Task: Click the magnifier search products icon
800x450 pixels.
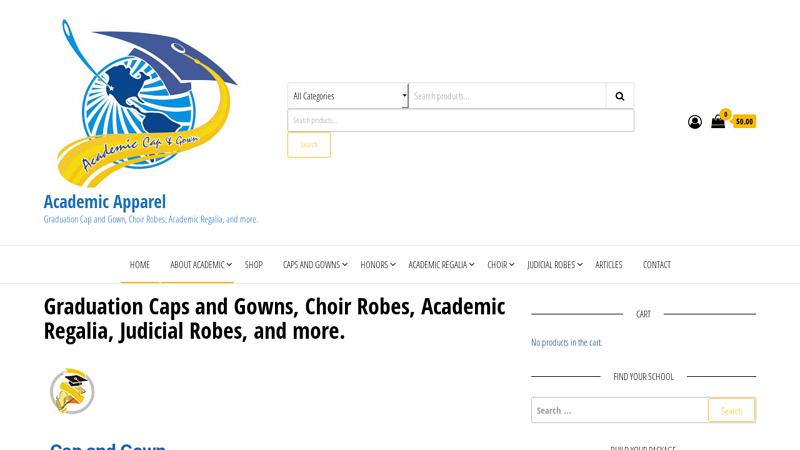Action: pyautogui.click(x=620, y=96)
